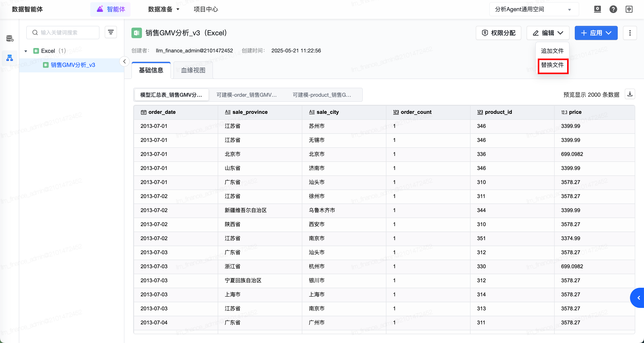Click sale_province text type icon

point(228,112)
